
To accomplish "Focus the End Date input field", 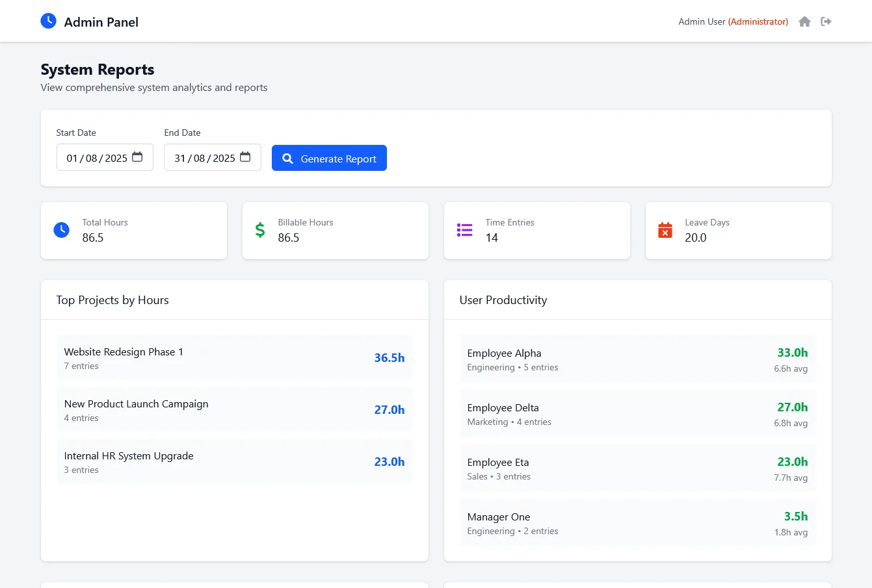I will coord(213,157).
